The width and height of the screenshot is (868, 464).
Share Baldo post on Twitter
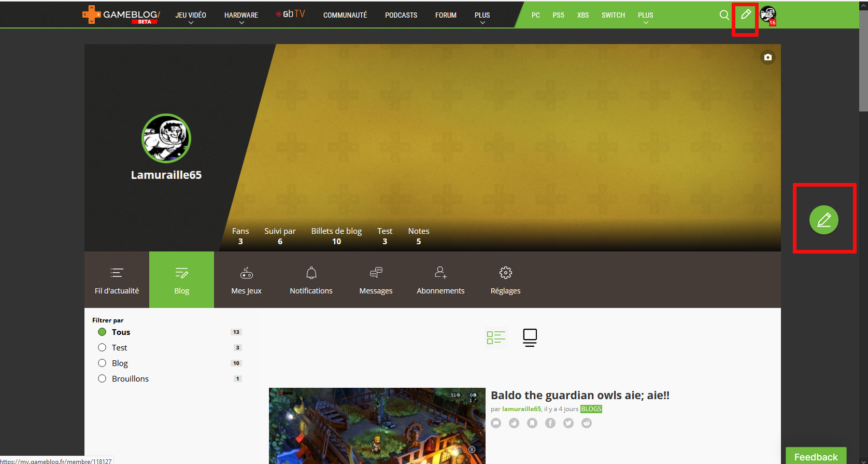pyautogui.click(x=568, y=423)
